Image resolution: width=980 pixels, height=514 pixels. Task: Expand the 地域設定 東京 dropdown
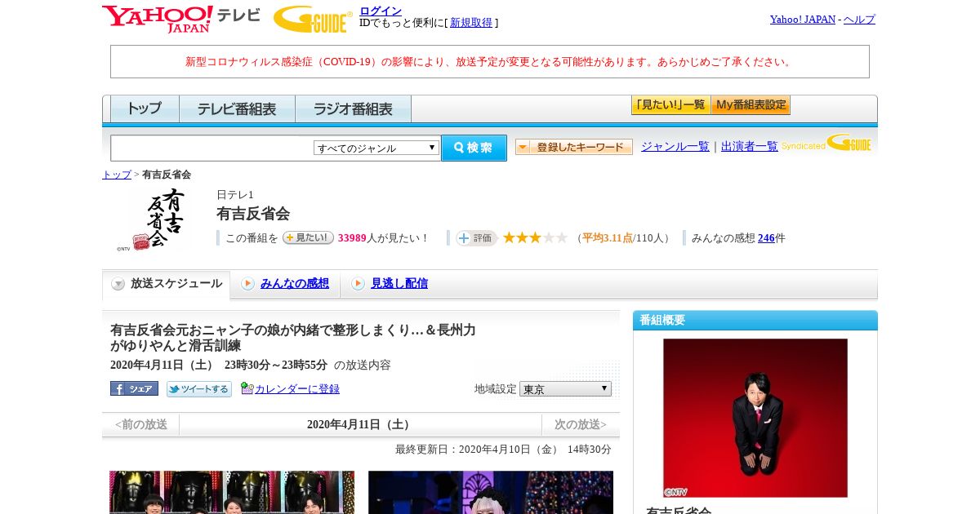(565, 389)
